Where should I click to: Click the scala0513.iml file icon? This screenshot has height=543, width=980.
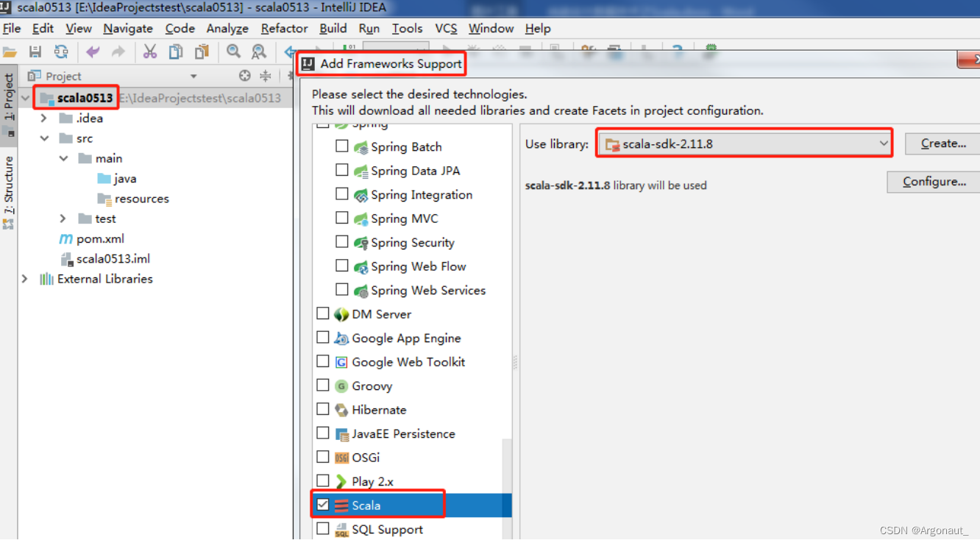coord(66,259)
